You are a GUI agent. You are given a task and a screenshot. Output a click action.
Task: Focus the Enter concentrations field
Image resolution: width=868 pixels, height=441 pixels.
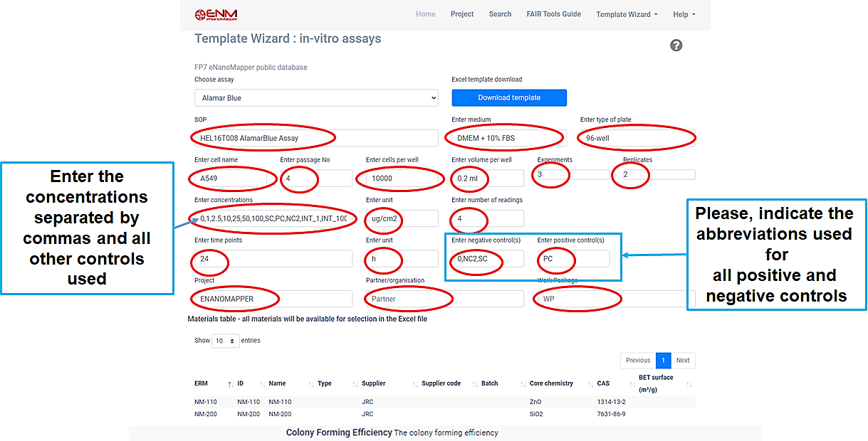pos(273,218)
